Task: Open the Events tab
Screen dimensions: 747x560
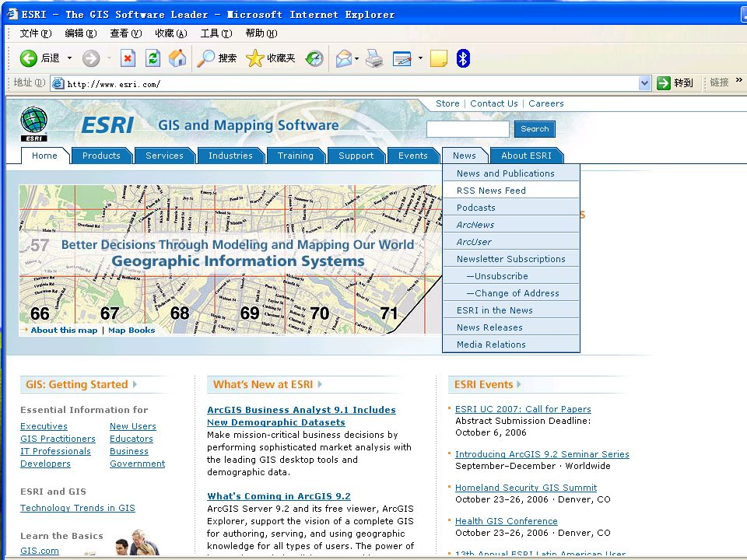Action: click(413, 156)
